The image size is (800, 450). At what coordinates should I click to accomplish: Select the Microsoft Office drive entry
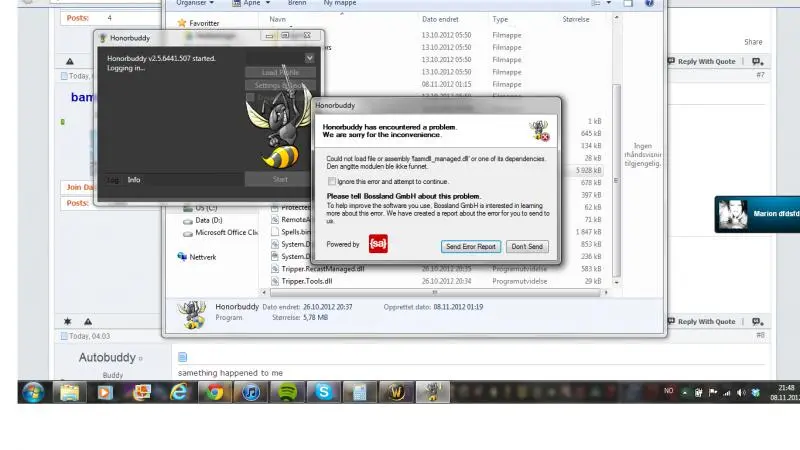coord(220,233)
